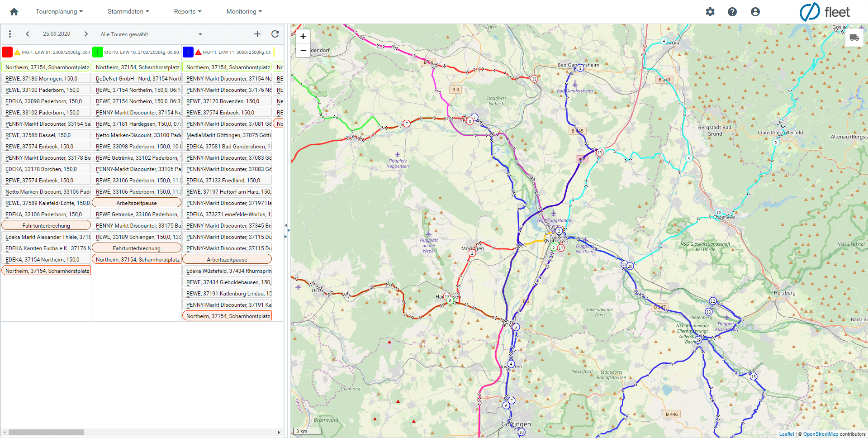Refresh the tour list
The width and height of the screenshot is (868, 438).
tap(275, 34)
